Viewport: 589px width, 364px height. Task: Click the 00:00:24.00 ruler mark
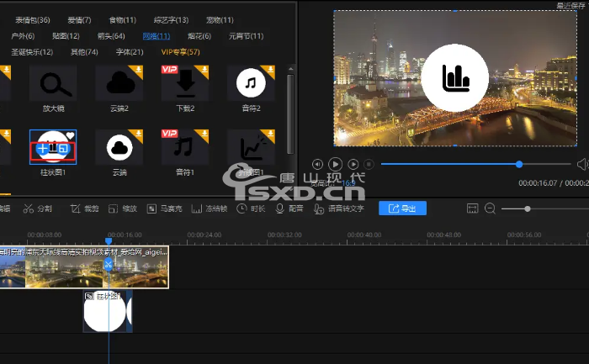point(204,235)
